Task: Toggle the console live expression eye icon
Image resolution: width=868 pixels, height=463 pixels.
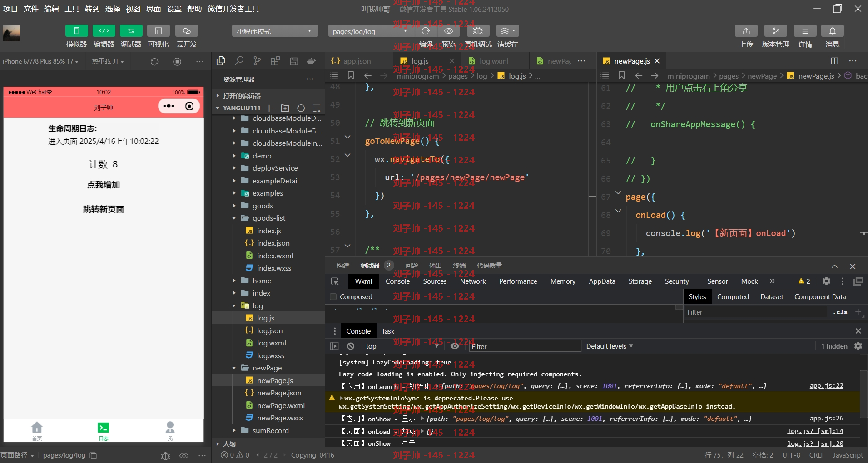Action: click(x=455, y=346)
